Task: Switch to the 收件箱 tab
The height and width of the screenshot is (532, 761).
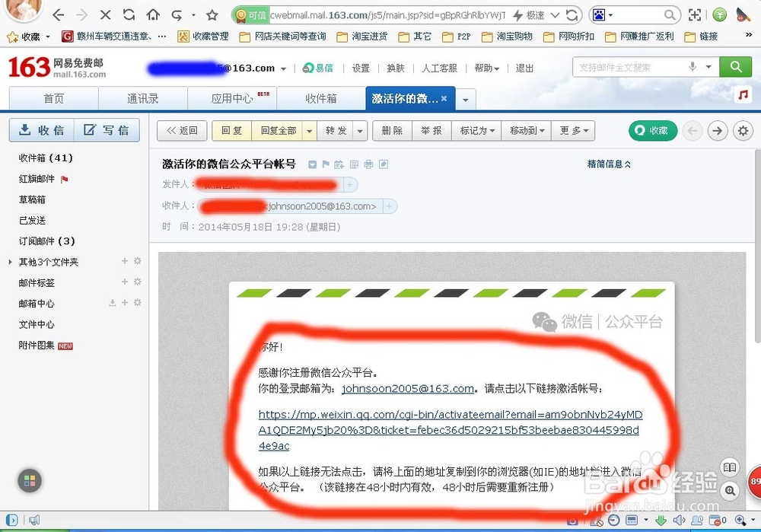Action: point(321,98)
